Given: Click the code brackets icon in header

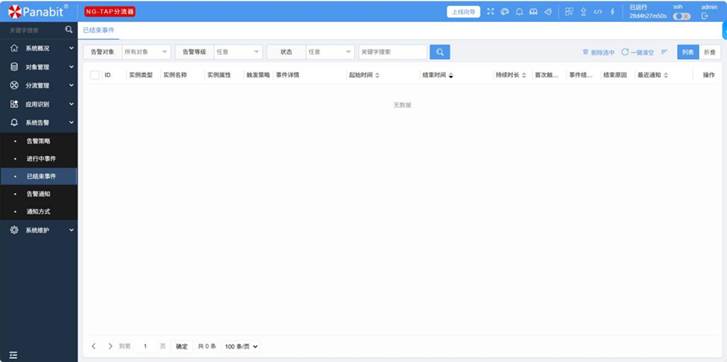Looking at the screenshot, I should click(x=598, y=12).
